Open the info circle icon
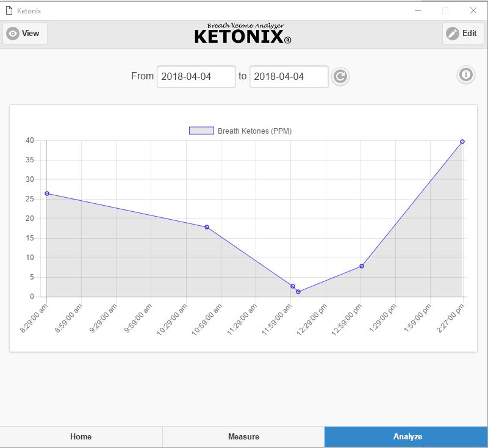Image resolution: width=488 pixels, height=448 pixels. (466, 74)
